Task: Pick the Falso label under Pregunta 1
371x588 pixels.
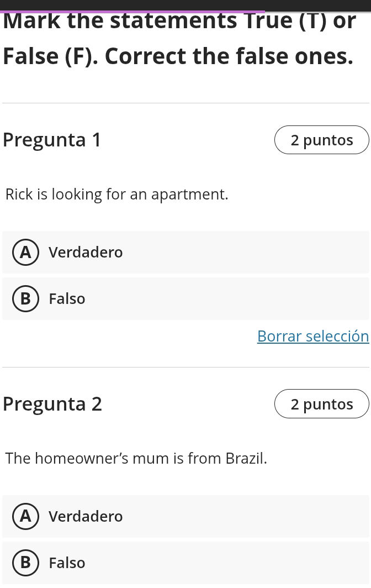Action: pos(67,299)
